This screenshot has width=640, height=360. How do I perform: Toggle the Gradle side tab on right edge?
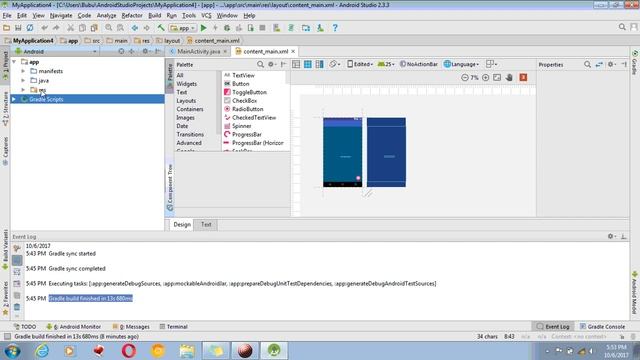click(635, 62)
